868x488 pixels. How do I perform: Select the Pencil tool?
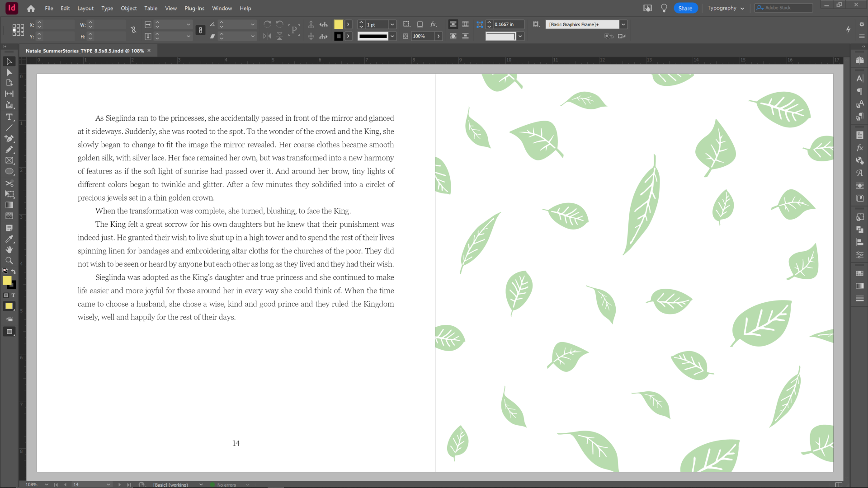[x=9, y=150]
